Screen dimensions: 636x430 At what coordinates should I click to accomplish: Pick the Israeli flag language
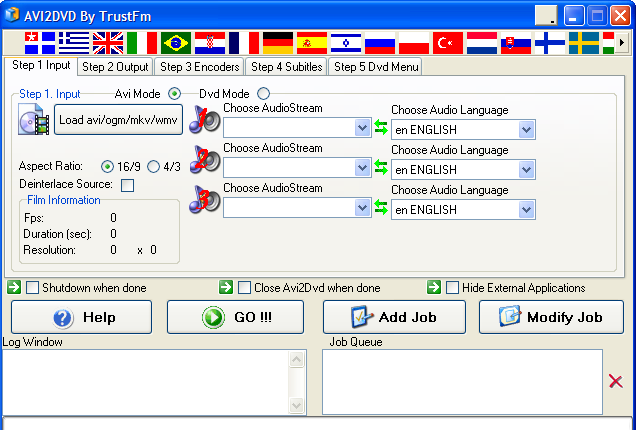346,43
